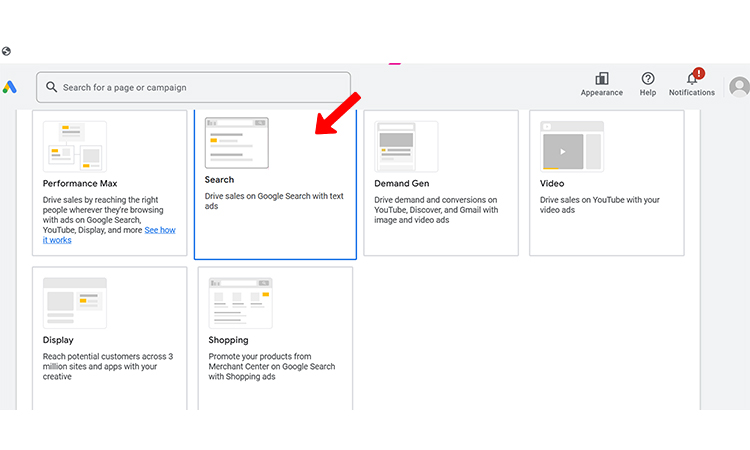
Task: Select the Video campaign illustration
Action: click(x=572, y=146)
